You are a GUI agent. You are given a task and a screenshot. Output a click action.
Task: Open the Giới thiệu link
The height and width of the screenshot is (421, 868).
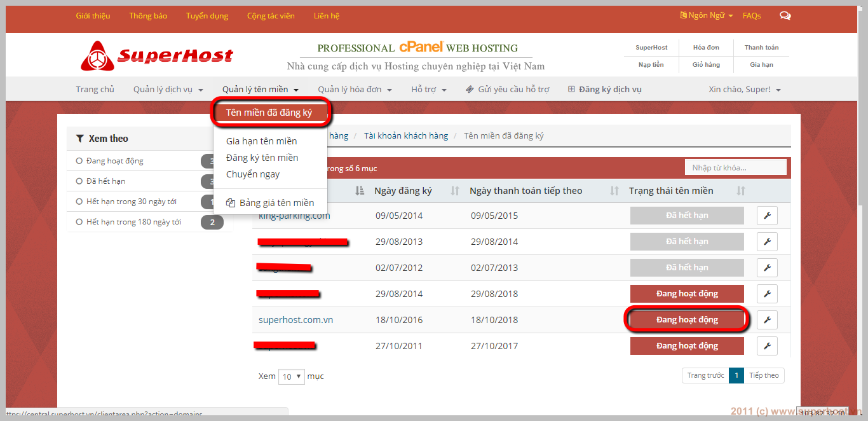coord(93,16)
